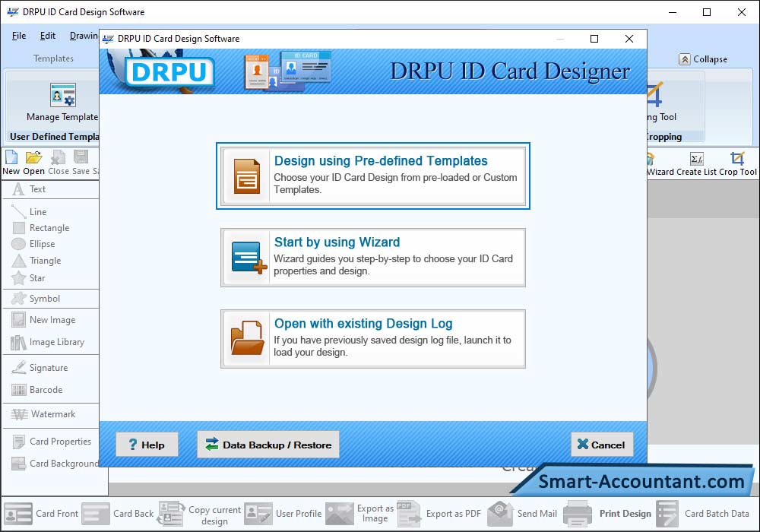Select Start by using Wizard option
Image resolution: width=760 pixels, height=532 pixels.
pyautogui.click(x=372, y=258)
